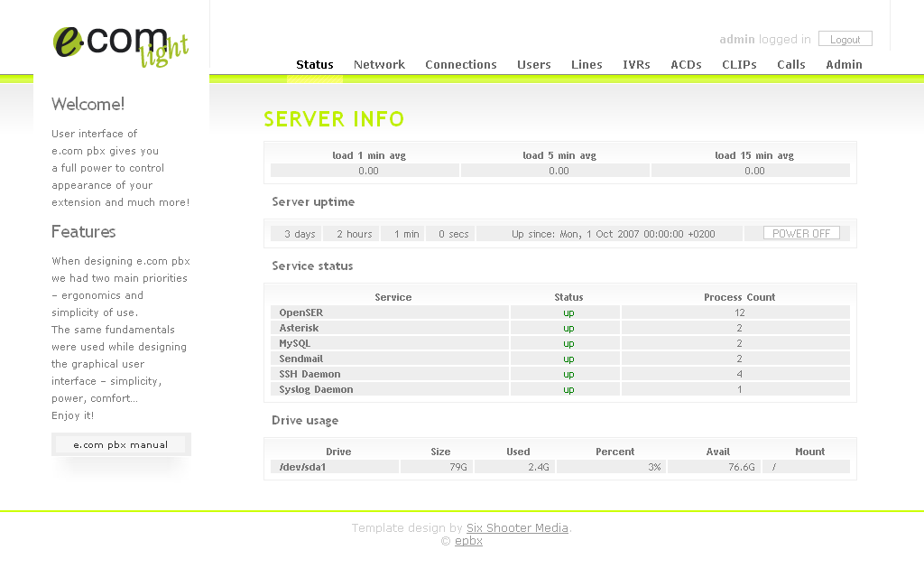Open the epbx footer link
The width and height of the screenshot is (924, 578).
pos(468,541)
